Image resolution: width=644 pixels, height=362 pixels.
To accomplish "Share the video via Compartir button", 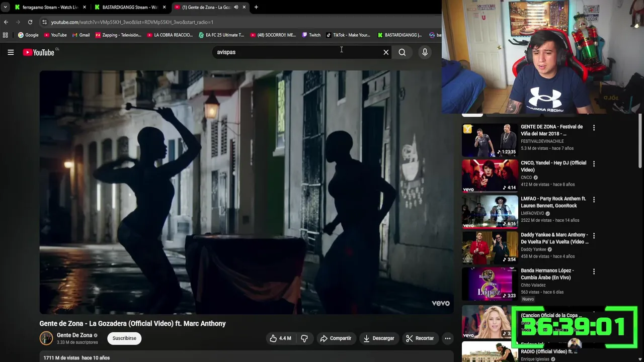I will (x=336, y=338).
